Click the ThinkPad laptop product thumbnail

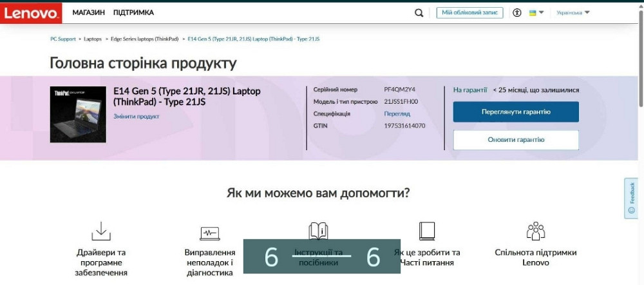pyautogui.click(x=78, y=114)
